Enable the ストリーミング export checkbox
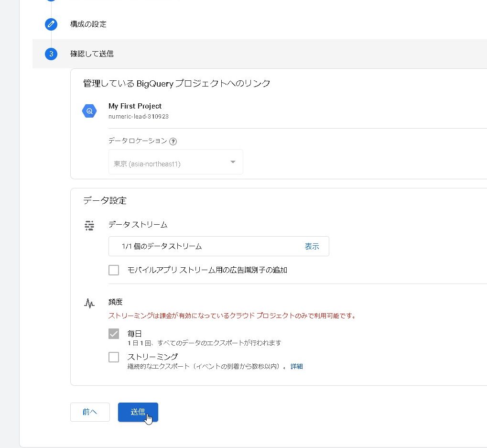 (x=114, y=357)
